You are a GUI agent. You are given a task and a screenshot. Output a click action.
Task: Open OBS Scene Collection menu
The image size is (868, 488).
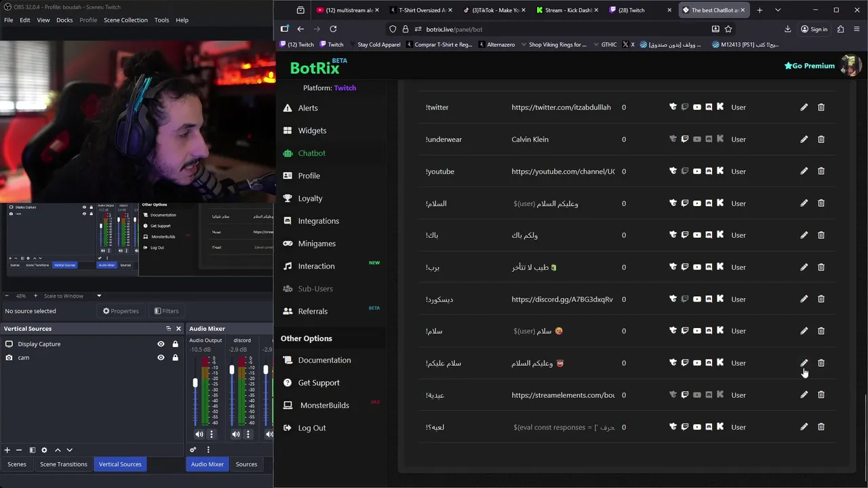[x=125, y=20]
